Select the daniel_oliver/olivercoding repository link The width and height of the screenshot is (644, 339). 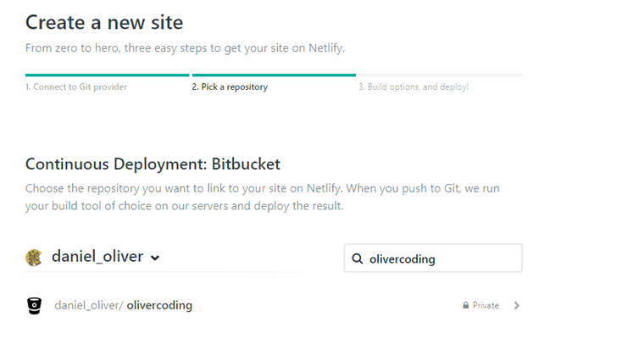(123, 305)
